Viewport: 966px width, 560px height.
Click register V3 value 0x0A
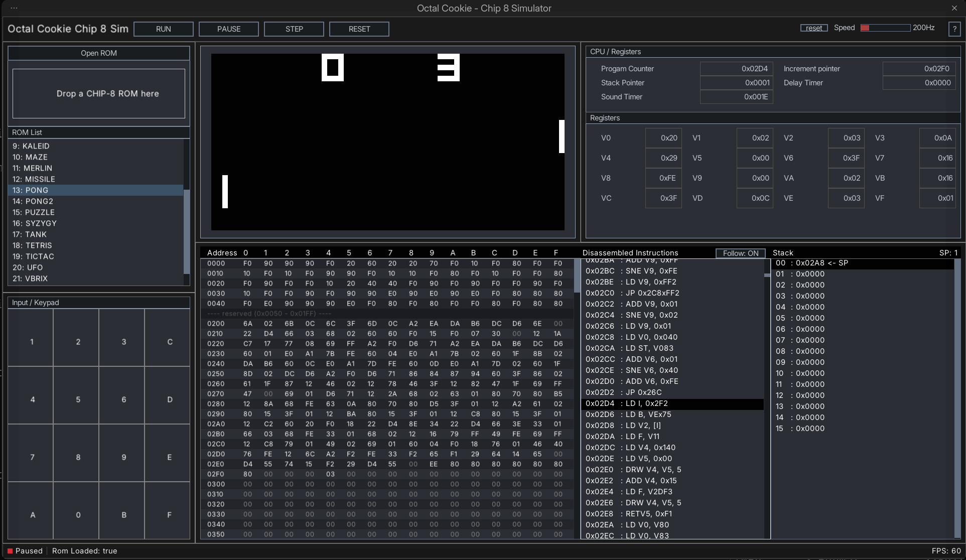937,138
